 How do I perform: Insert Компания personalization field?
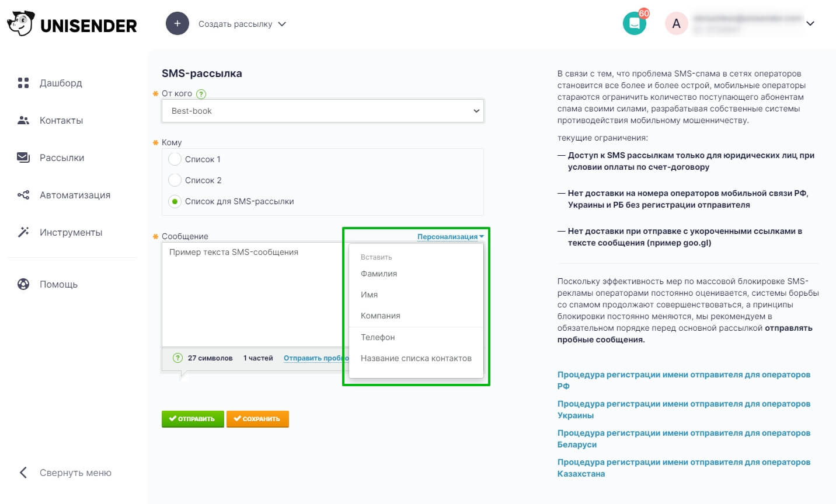click(x=381, y=316)
